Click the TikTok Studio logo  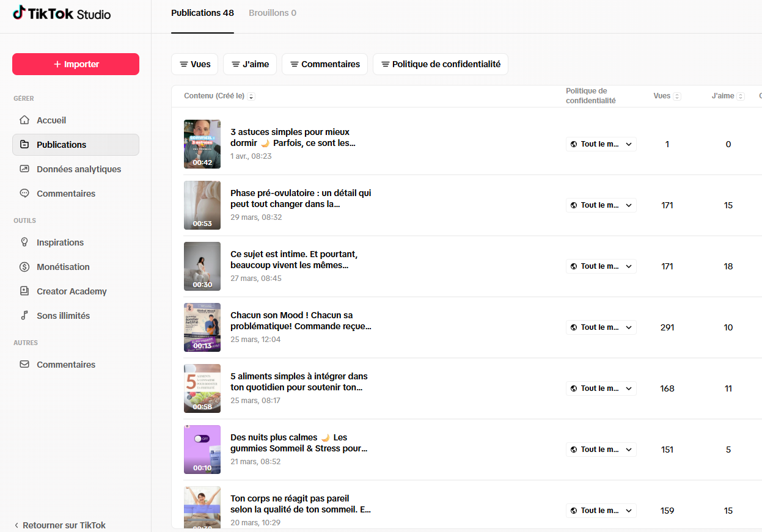[x=62, y=13]
